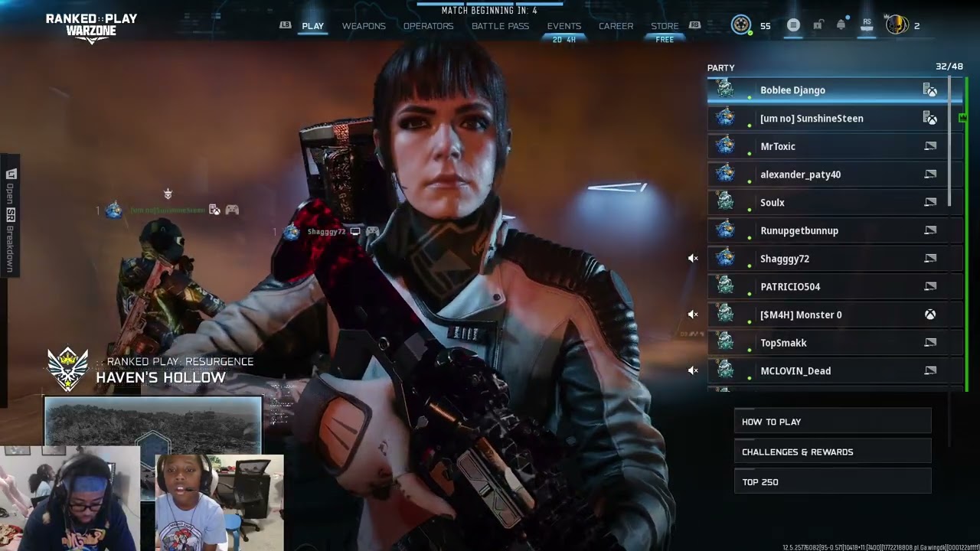Screen dimensions: 980x551
Task: Select [$M4H] Monster 0 party row
Action: click(x=834, y=315)
